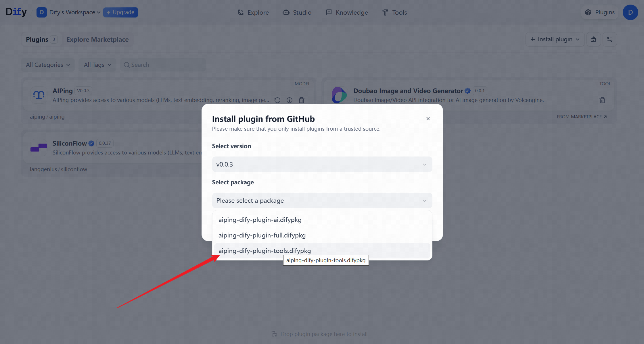Choose aiping-dify-plugin-full.difypkg package
Screen dimensions: 644x344
pyautogui.click(x=262, y=235)
